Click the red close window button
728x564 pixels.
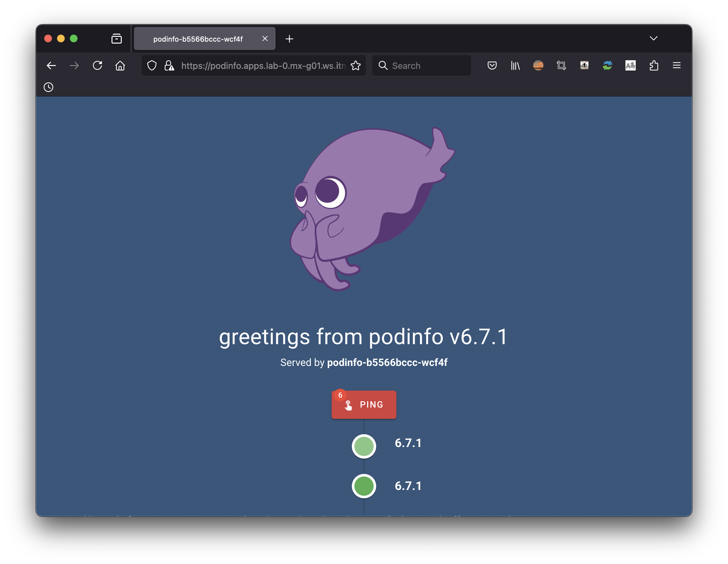pos(48,39)
